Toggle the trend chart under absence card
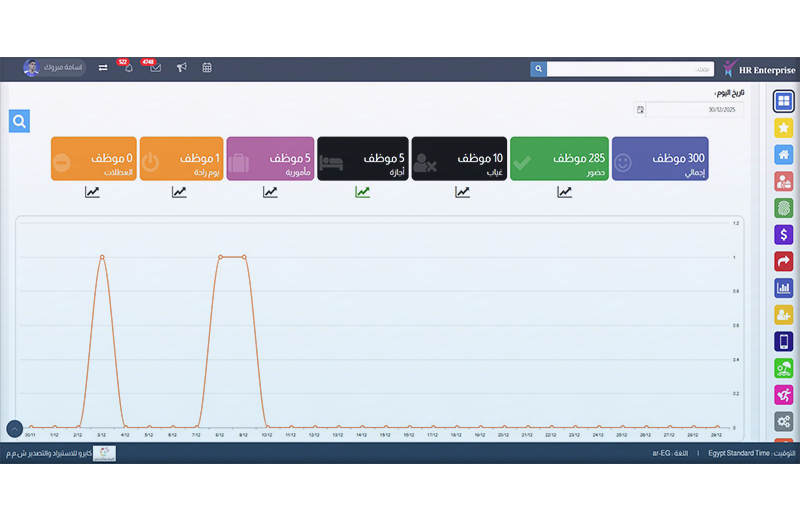Screen dimensions: 800x520 pos(462,192)
